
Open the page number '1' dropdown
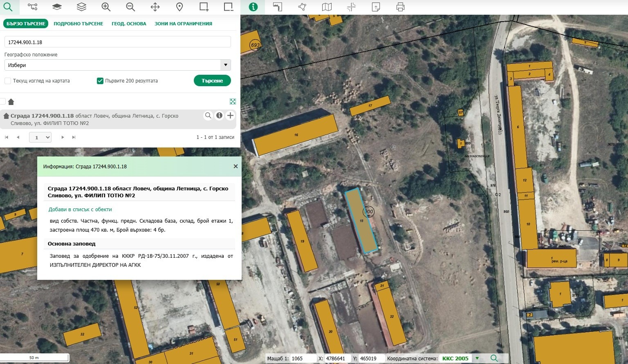[x=40, y=137]
